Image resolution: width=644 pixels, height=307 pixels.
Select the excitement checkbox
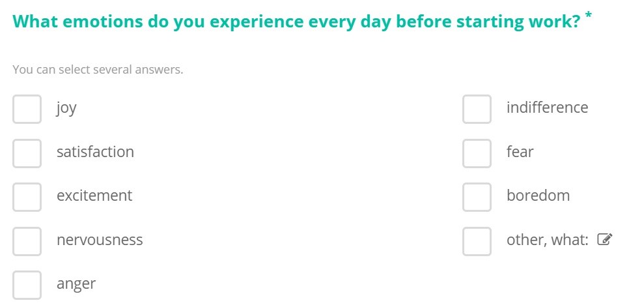(x=27, y=197)
